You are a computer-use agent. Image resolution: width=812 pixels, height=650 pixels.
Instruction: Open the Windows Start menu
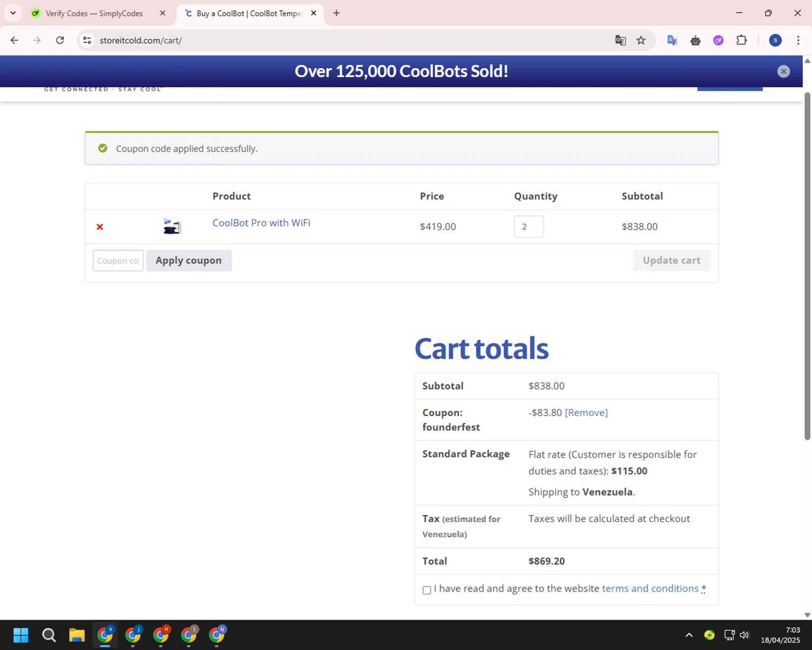coord(21,635)
